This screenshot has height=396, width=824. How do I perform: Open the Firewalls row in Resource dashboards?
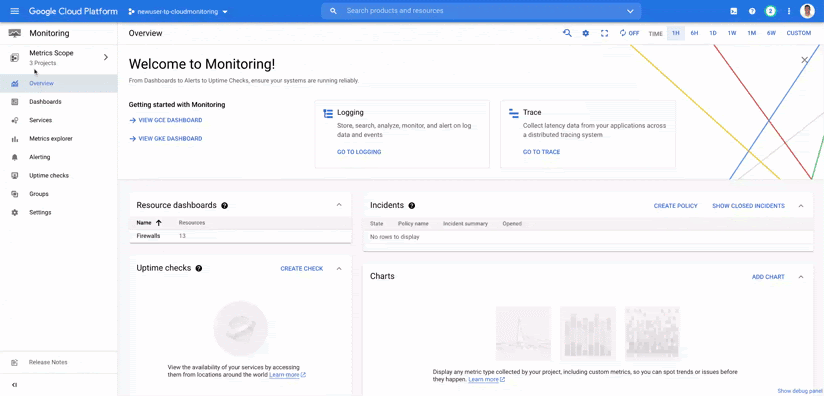point(240,236)
